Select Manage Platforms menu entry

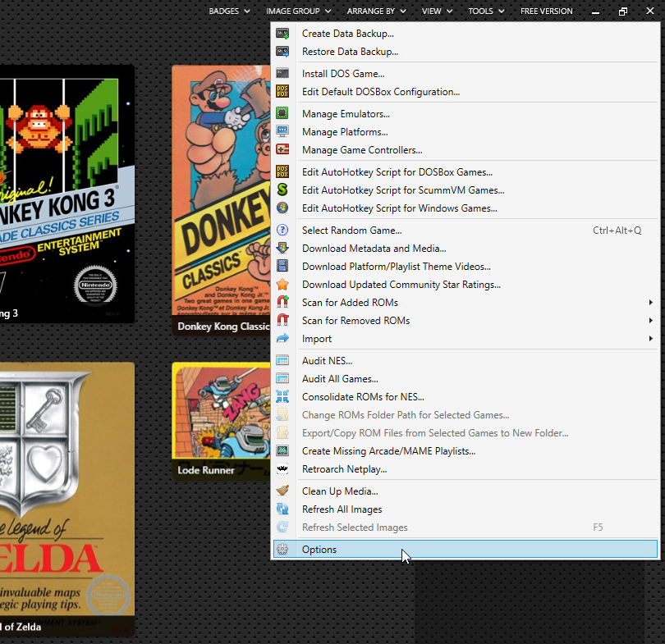[465, 132]
